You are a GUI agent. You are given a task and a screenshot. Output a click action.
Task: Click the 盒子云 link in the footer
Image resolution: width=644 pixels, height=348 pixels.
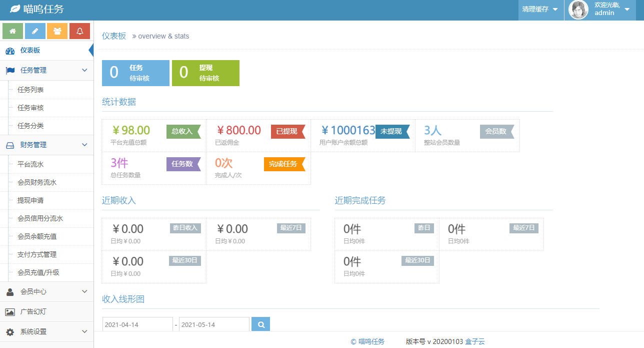click(474, 341)
